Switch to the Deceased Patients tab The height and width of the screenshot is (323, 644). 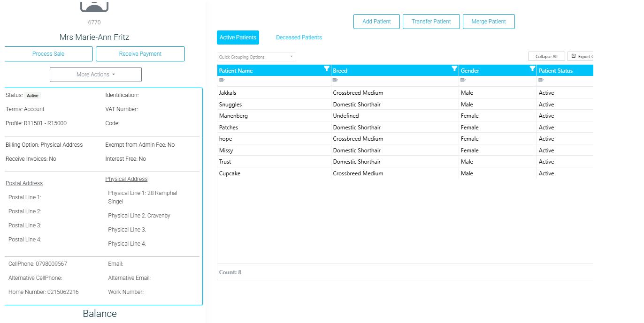point(299,38)
